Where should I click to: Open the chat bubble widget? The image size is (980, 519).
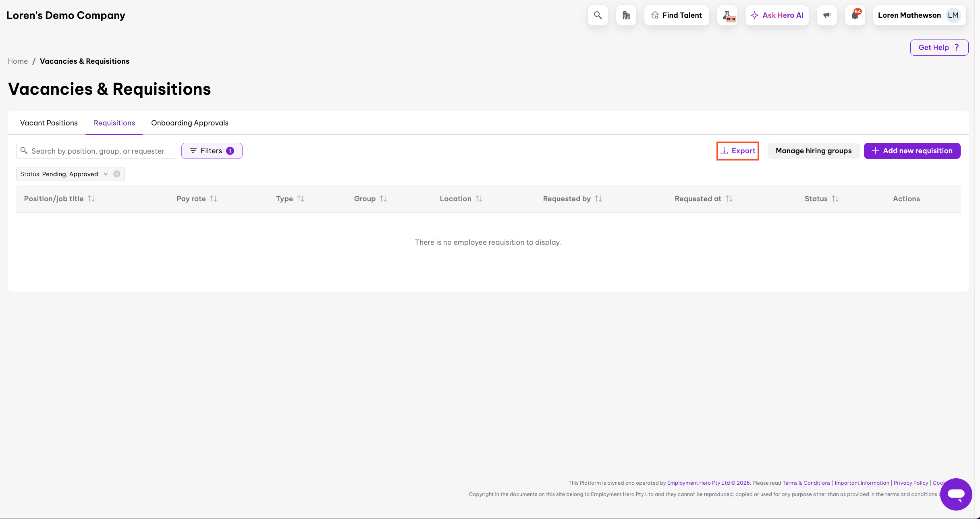pyautogui.click(x=956, y=494)
